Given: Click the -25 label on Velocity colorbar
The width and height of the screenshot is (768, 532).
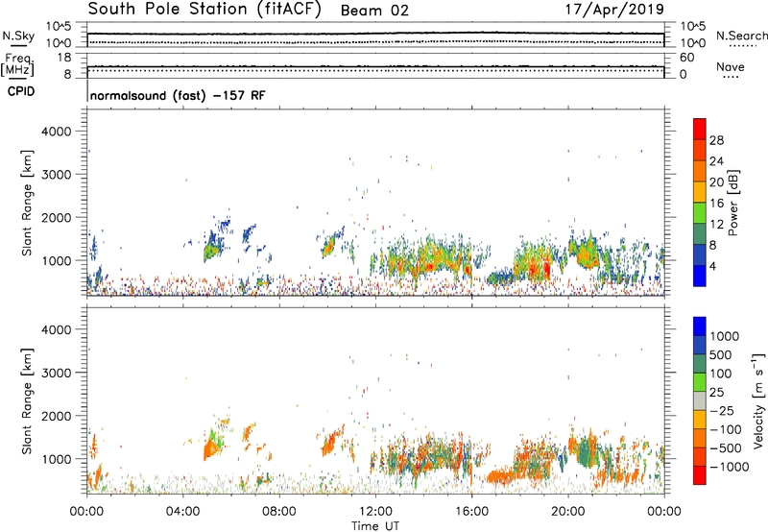Looking at the screenshot, I should tap(723, 411).
